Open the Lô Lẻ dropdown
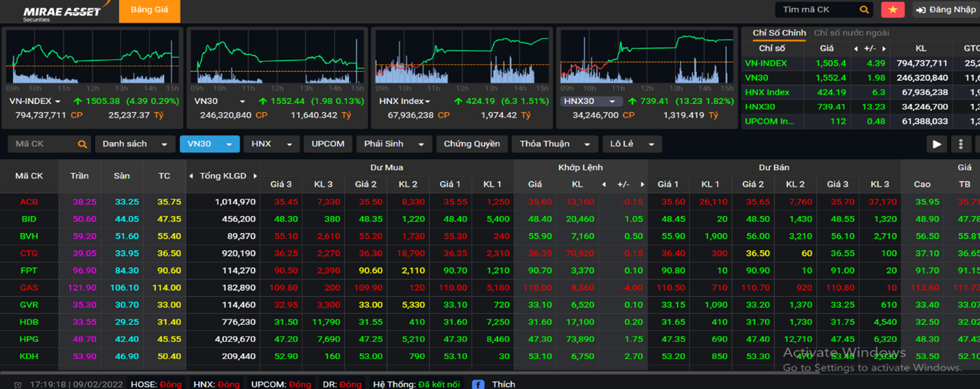980x389 pixels. click(x=632, y=144)
